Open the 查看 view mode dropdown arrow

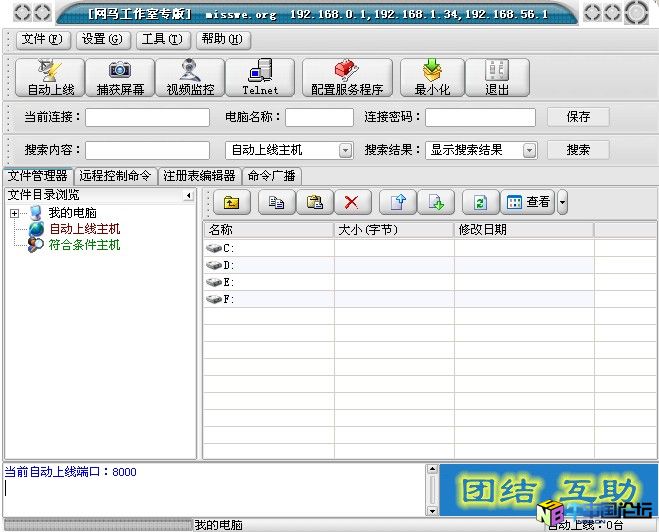pos(562,202)
